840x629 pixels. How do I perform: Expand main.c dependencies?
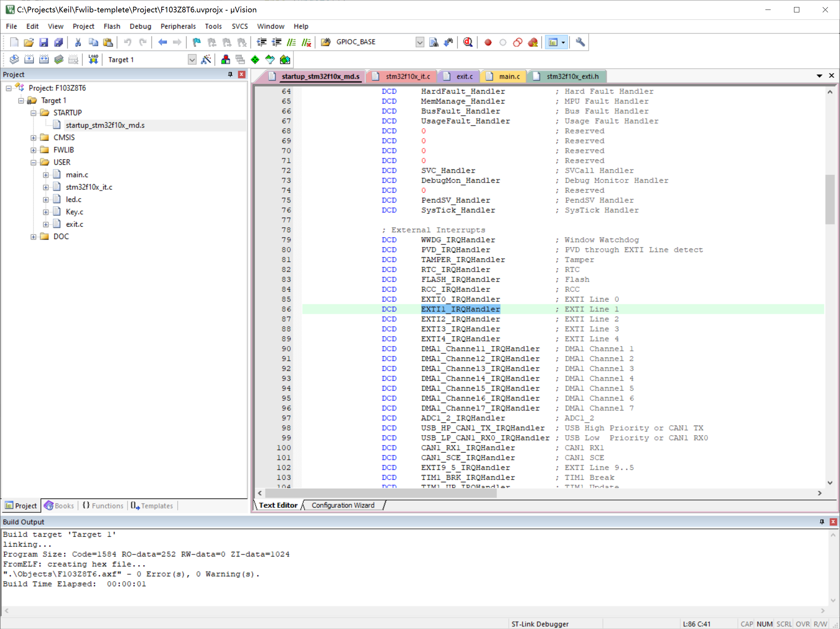click(46, 175)
